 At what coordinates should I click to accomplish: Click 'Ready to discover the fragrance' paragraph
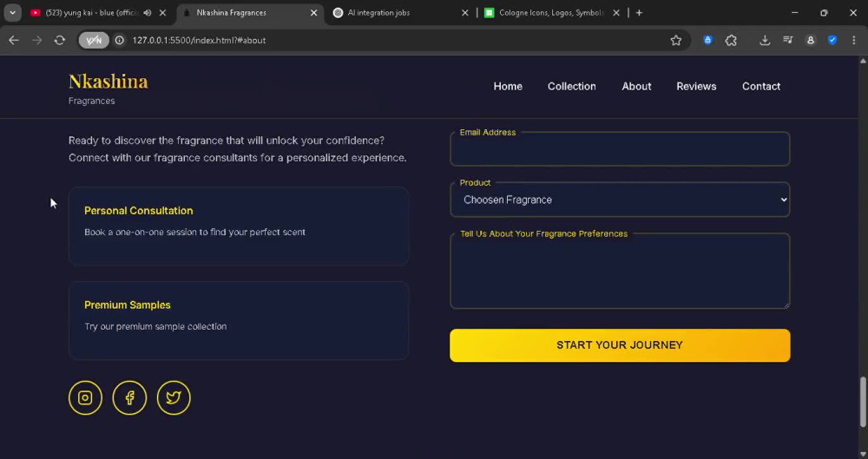click(x=238, y=149)
